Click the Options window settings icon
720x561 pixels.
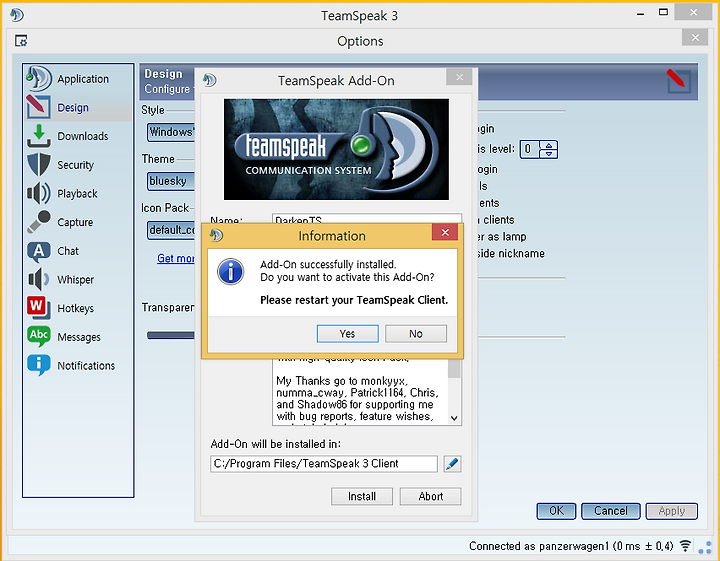[x=21, y=41]
